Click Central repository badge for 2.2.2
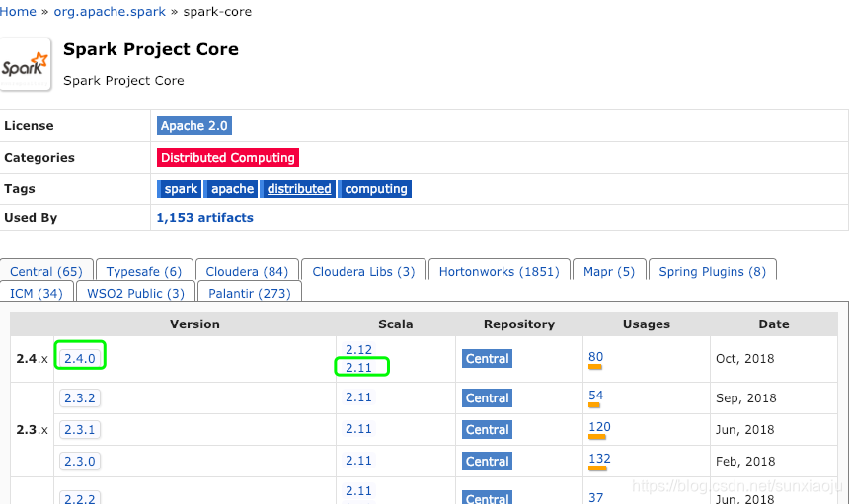 (x=487, y=498)
